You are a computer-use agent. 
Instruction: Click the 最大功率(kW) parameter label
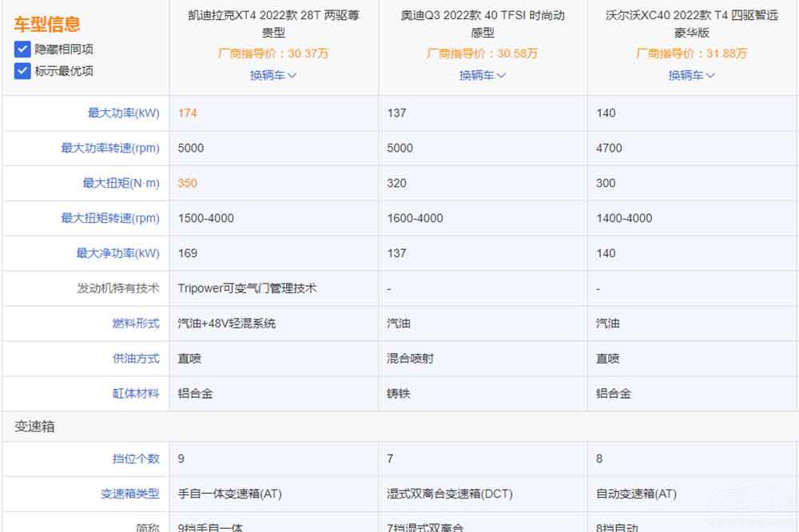tap(123, 113)
